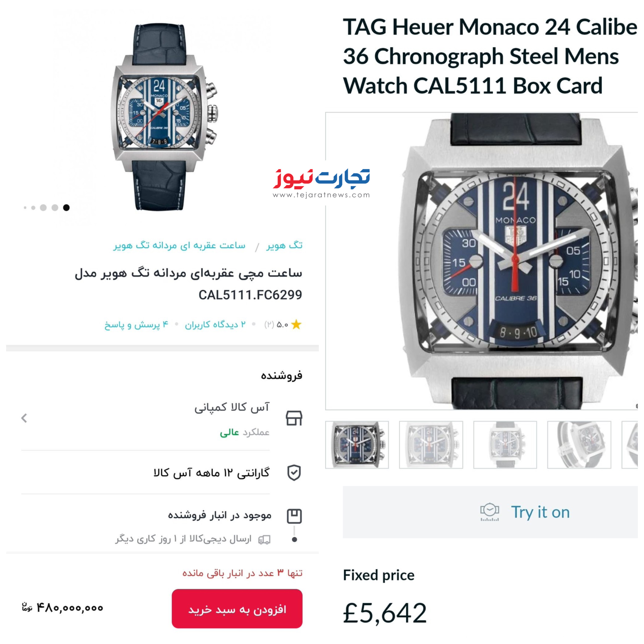Viewport: 644px width, 644px height.
Task: Expand seller details with left chevron
Action: point(24,418)
